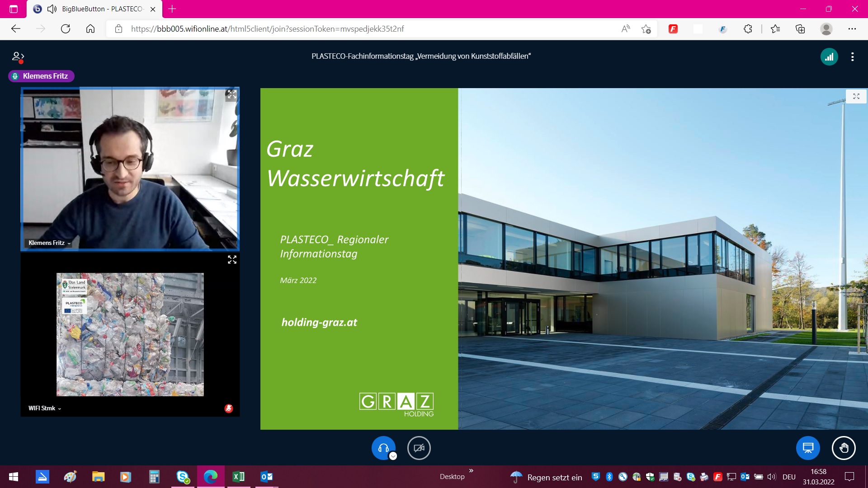Click the listen-only audio button
Screen dimensions: 868x488
(x=383, y=448)
